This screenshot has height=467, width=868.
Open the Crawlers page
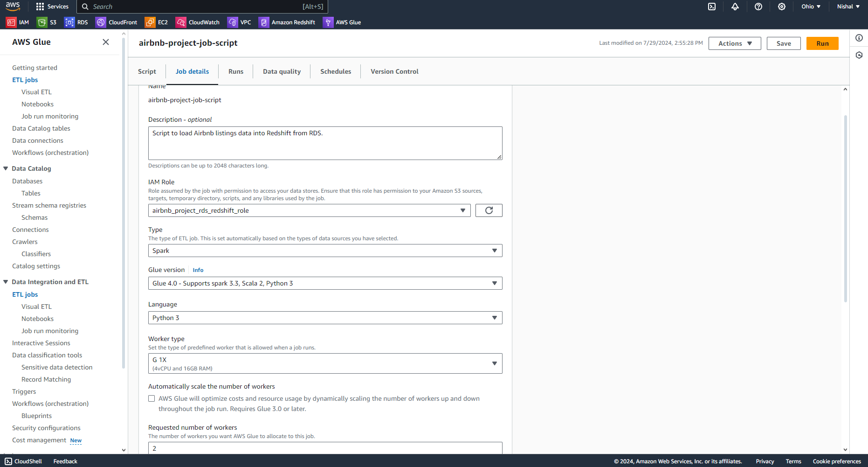(x=25, y=242)
